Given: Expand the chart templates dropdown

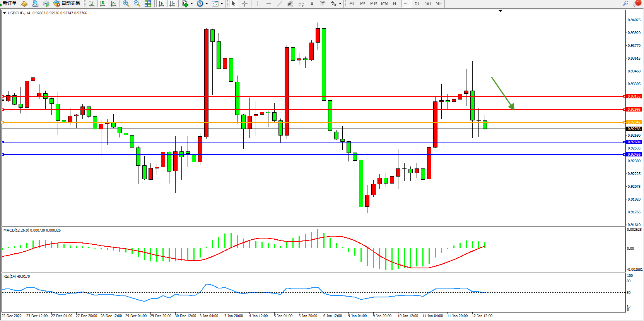Looking at the screenshot, I should click(222, 4).
